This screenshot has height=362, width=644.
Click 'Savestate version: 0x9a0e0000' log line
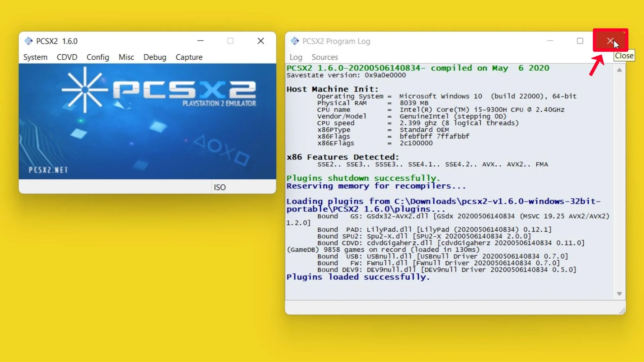346,75
